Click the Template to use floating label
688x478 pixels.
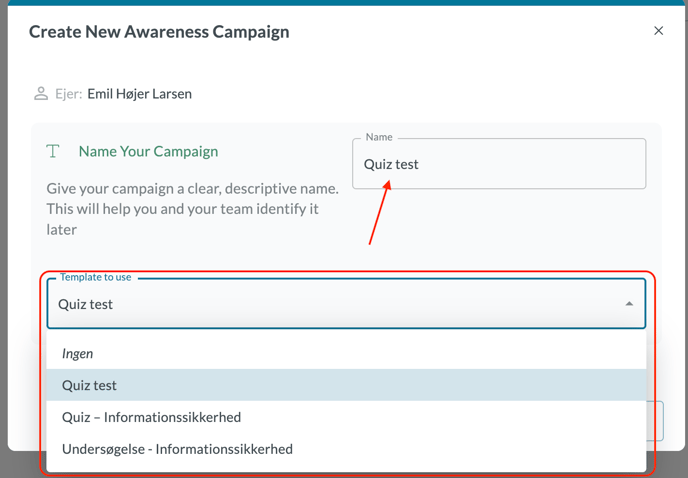95,277
